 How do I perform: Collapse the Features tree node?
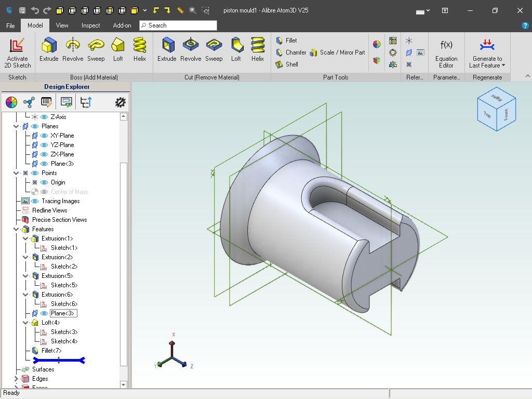click(x=16, y=229)
